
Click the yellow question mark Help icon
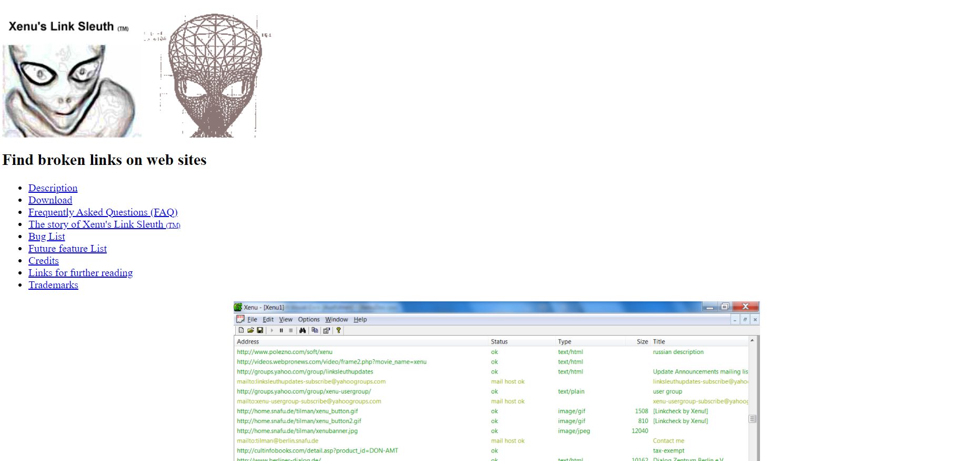[x=338, y=330]
